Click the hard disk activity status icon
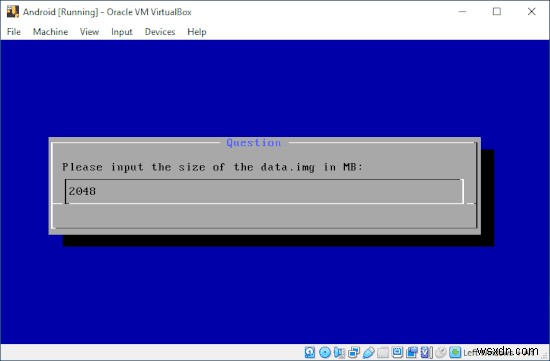This screenshot has width=550, height=361. (x=310, y=352)
